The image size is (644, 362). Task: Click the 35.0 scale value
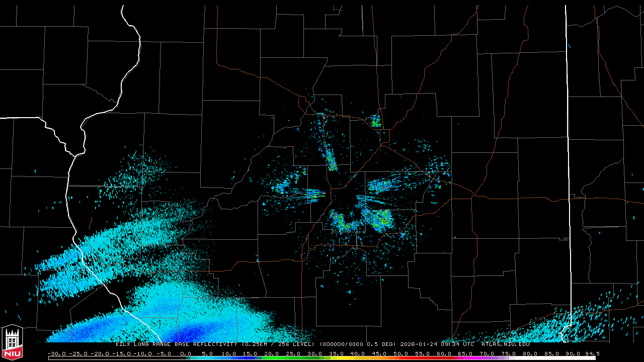(337, 353)
